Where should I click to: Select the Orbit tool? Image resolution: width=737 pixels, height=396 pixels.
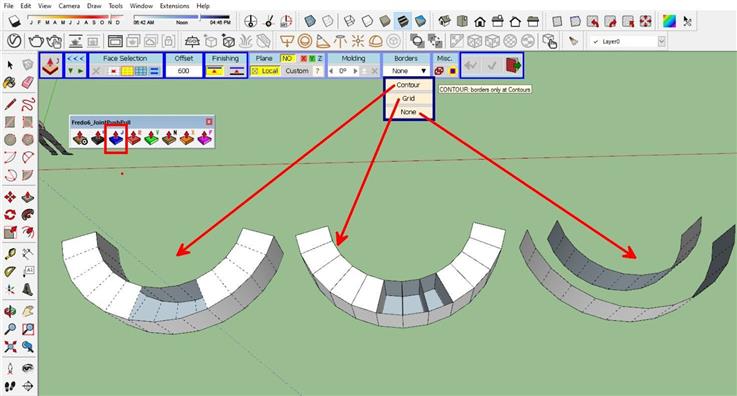coord(10,311)
